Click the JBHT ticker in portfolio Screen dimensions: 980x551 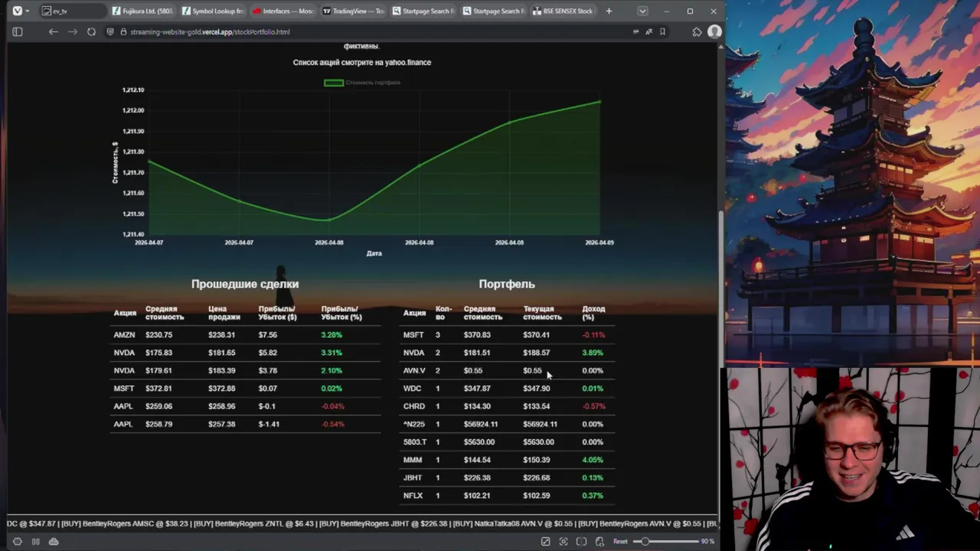click(x=413, y=478)
